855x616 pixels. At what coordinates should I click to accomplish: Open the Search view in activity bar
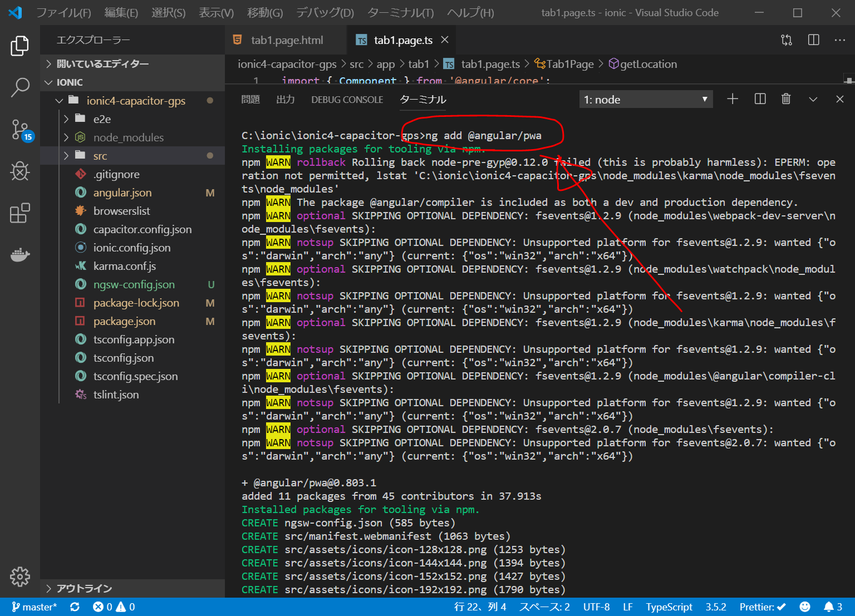20,87
